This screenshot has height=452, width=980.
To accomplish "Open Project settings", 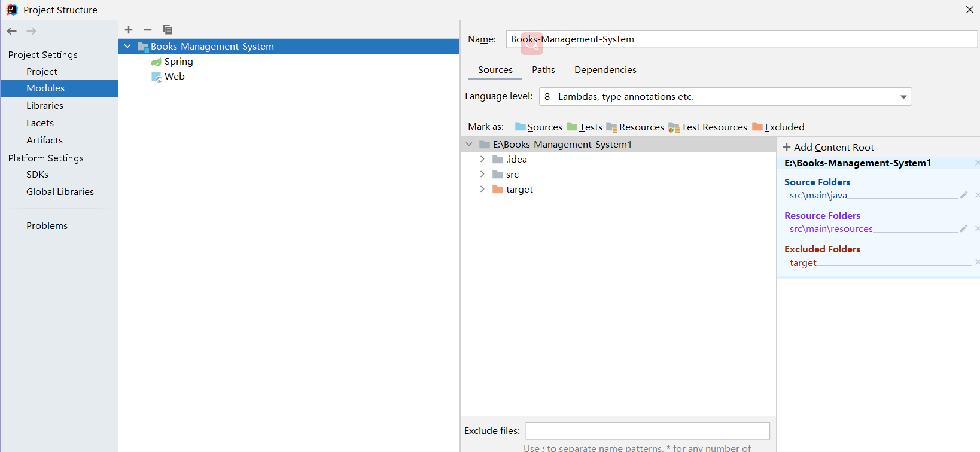I will point(42,72).
